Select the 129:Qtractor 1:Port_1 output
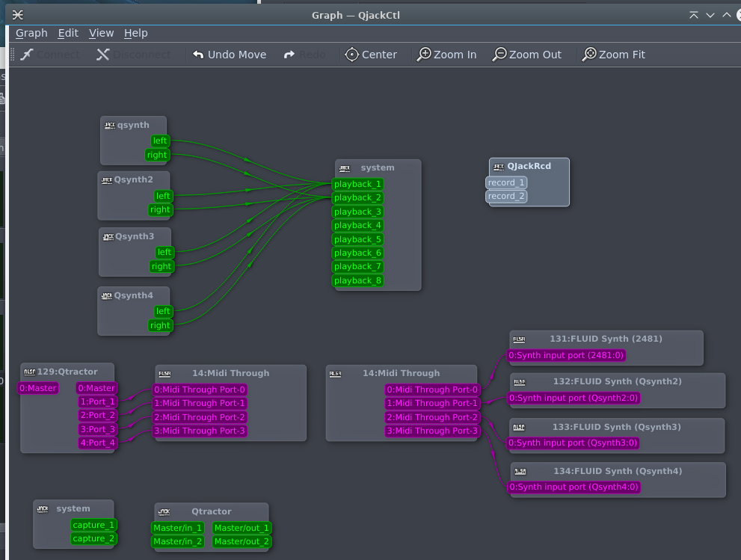 point(98,401)
